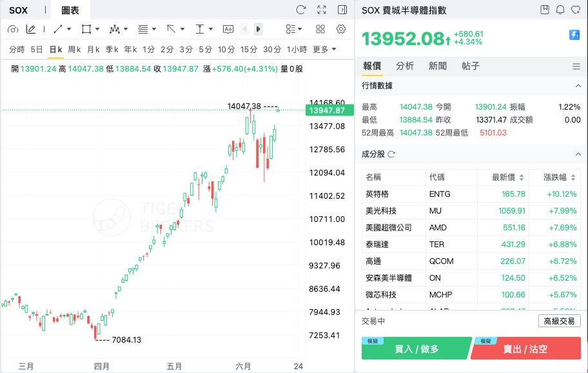Image resolution: width=588 pixels, height=373 pixels.
Task: Click the add-to-watchlist heart icon
Action: [x=576, y=10]
